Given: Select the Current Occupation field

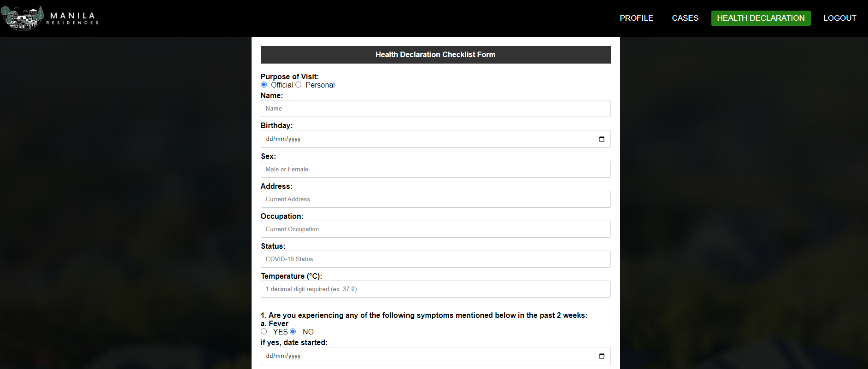Looking at the screenshot, I should click(x=435, y=229).
